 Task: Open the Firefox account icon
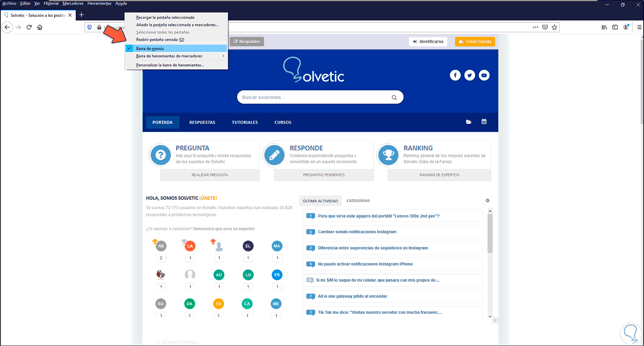(x=626, y=27)
